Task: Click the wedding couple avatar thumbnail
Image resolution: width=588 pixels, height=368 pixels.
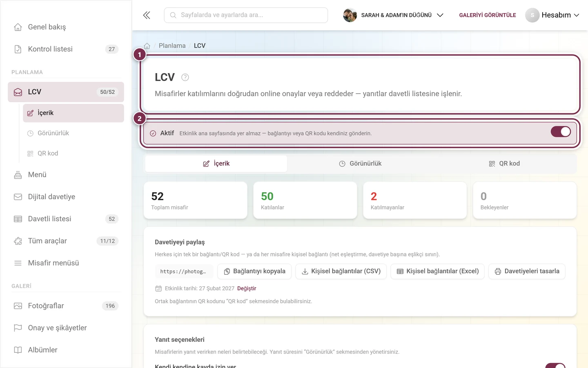Action: click(350, 15)
